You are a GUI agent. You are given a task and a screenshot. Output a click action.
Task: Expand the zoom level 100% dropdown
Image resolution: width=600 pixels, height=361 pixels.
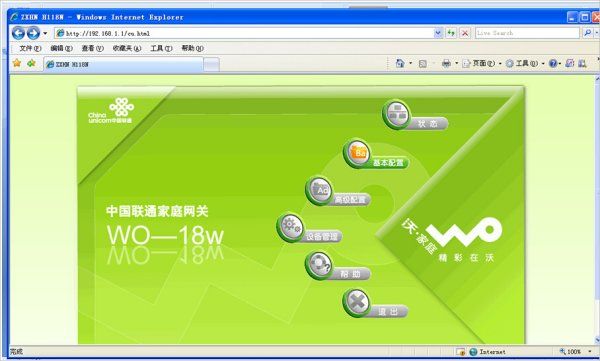pos(590,351)
